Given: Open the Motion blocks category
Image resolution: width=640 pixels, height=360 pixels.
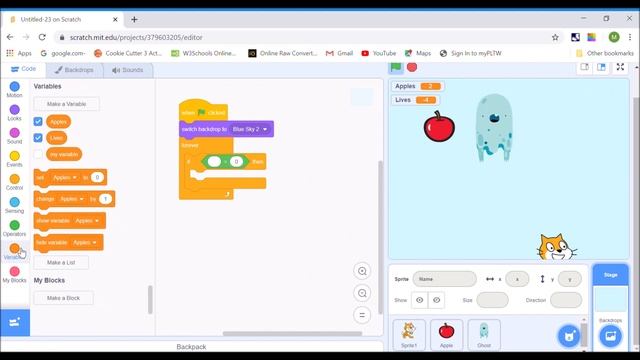Looking at the screenshot, I should [14, 89].
